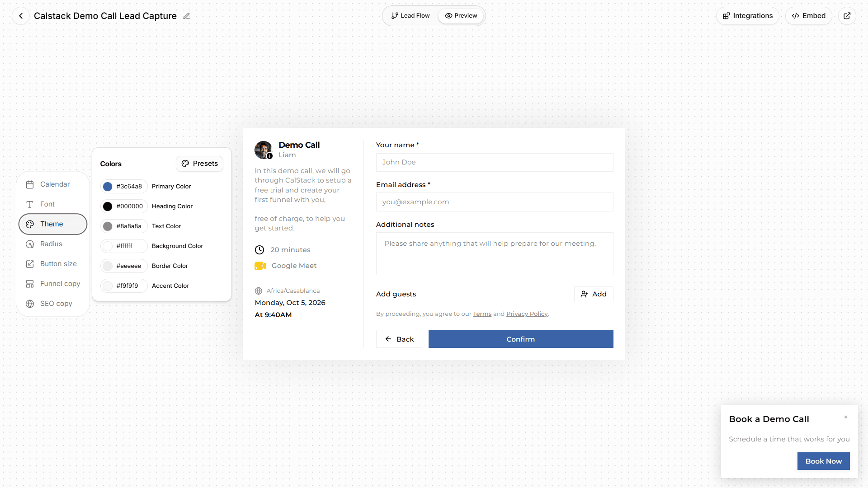
Task: Open SEO copy settings
Action: coord(53,304)
